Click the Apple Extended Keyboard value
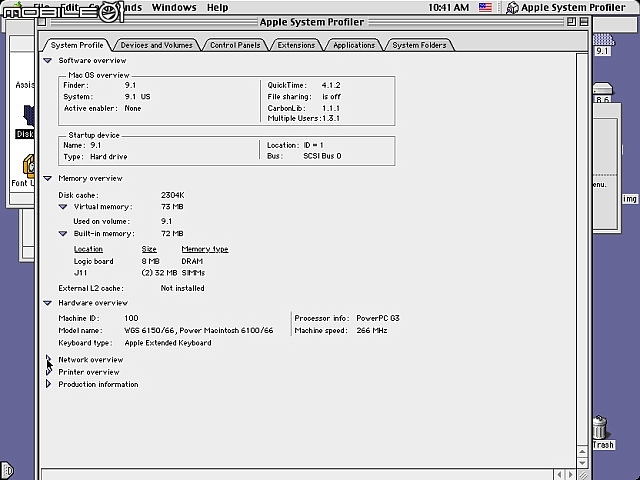The image size is (640, 480). [x=168, y=343]
